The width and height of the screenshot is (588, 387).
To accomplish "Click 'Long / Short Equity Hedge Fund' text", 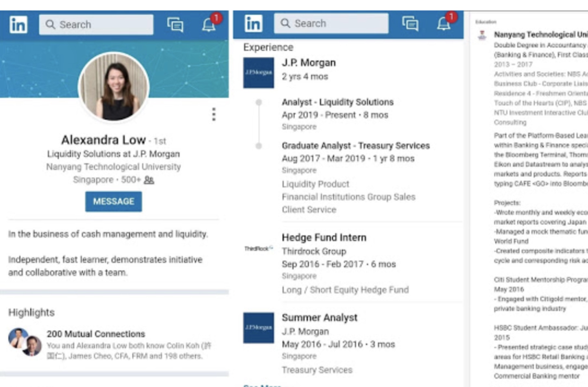I will (x=345, y=290).
